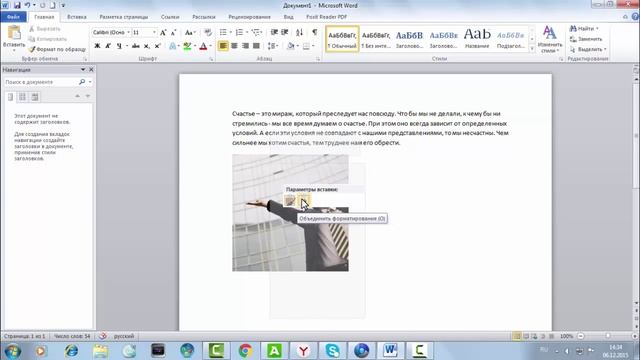Switch to the Foxit Reader PDF tab
This screenshot has width=640, height=360.
coord(327,17)
